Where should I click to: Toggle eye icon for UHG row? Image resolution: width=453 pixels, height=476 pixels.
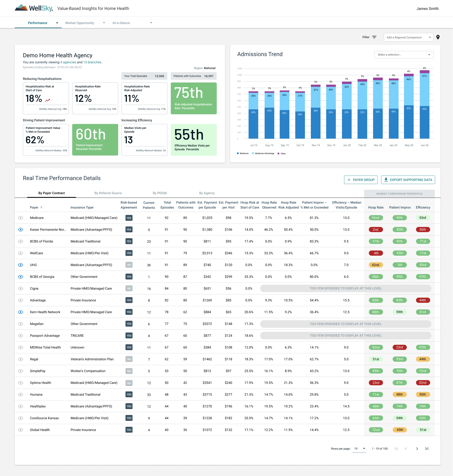[21, 265]
